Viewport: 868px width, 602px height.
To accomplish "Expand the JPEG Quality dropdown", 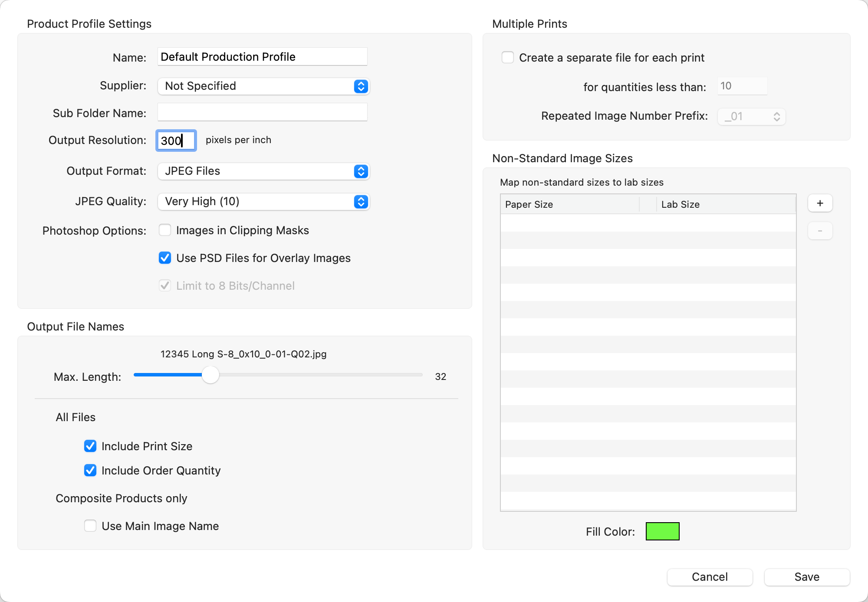I will tap(263, 202).
